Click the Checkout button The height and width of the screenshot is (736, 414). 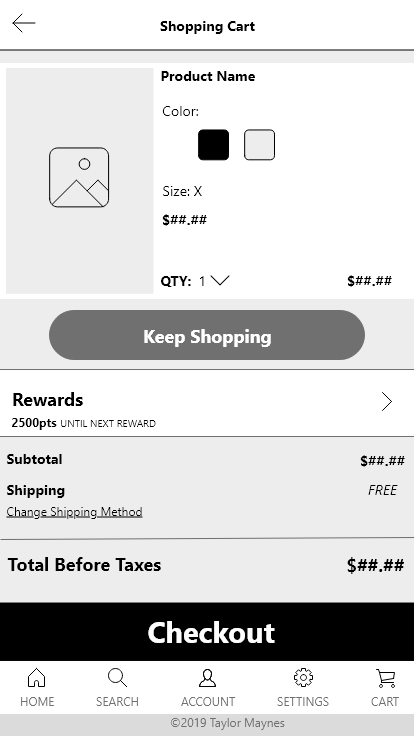point(207,632)
